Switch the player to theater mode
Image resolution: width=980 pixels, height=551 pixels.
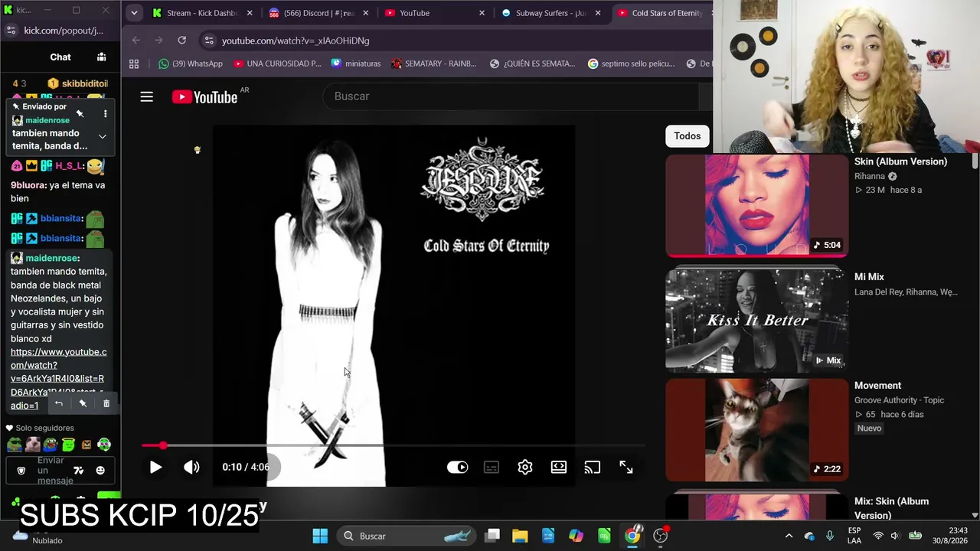pyautogui.click(x=559, y=467)
